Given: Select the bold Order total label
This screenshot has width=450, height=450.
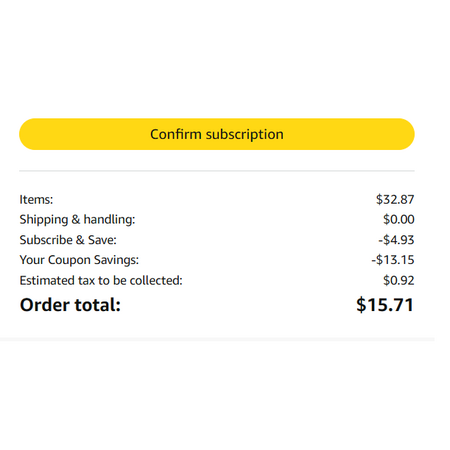Looking at the screenshot, I should [70, 305].
